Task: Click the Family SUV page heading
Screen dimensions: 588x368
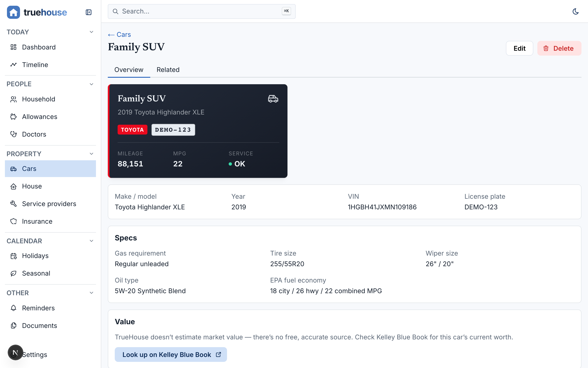Action: coord(136,47)
